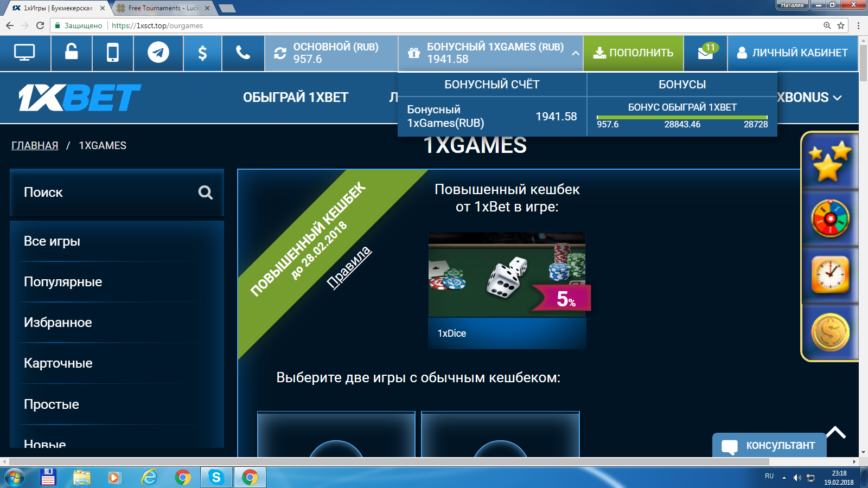Viewport: 868px width, 488px height.
Task: Refresh the main RUB balance icon
Action: click(x=280, y=53)
